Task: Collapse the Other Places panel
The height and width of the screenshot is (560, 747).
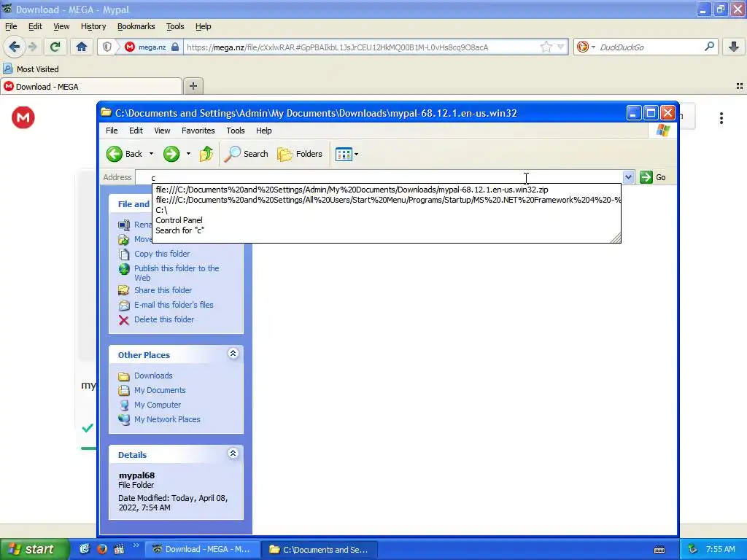Action: 233,354
